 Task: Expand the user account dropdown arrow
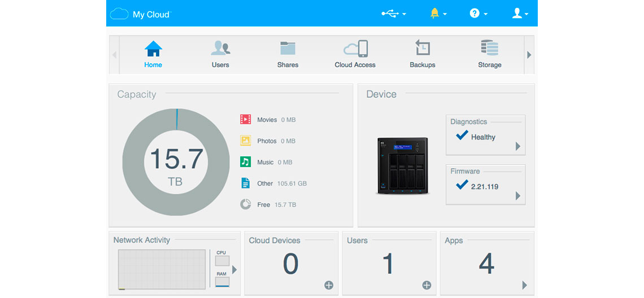tap(526, 14)
